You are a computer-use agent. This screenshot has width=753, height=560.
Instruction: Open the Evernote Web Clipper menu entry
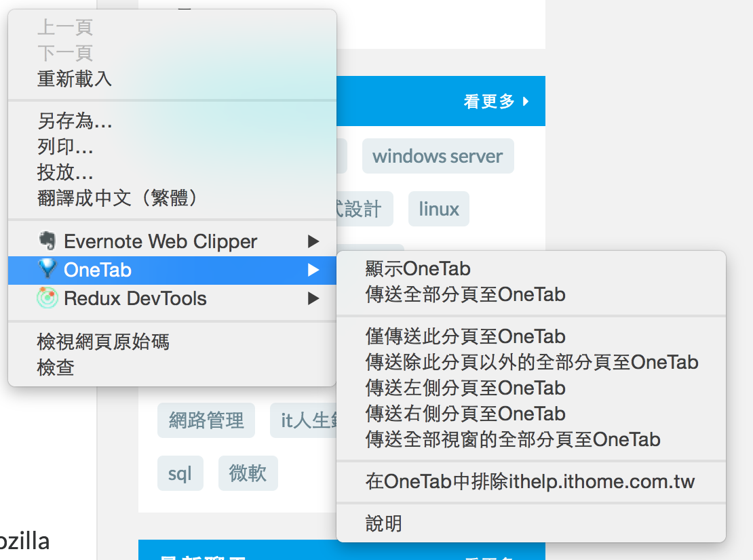172,241
